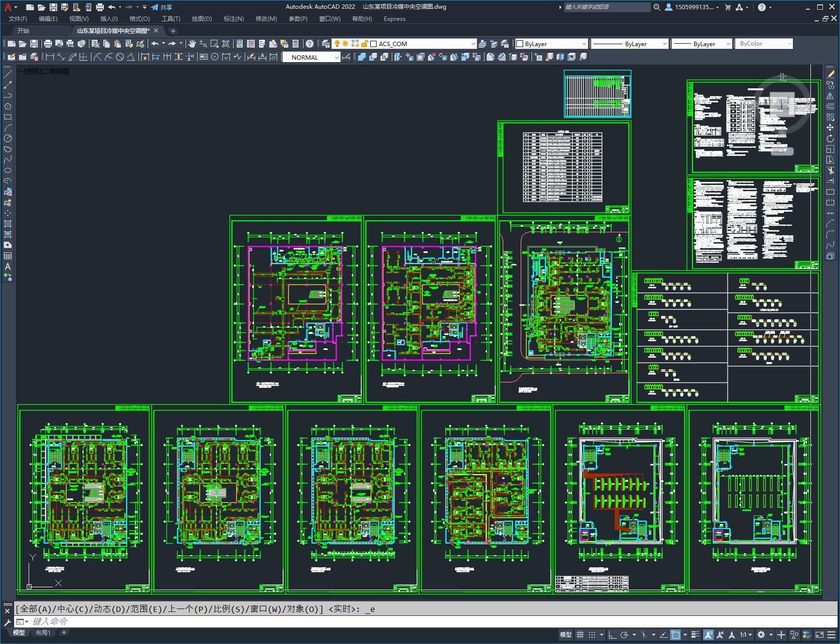Viewport: 840px width, 644px height.
Task: Click the Help question mark in standard toolbar
Action: pyautogui.click(x=310, y=44)
